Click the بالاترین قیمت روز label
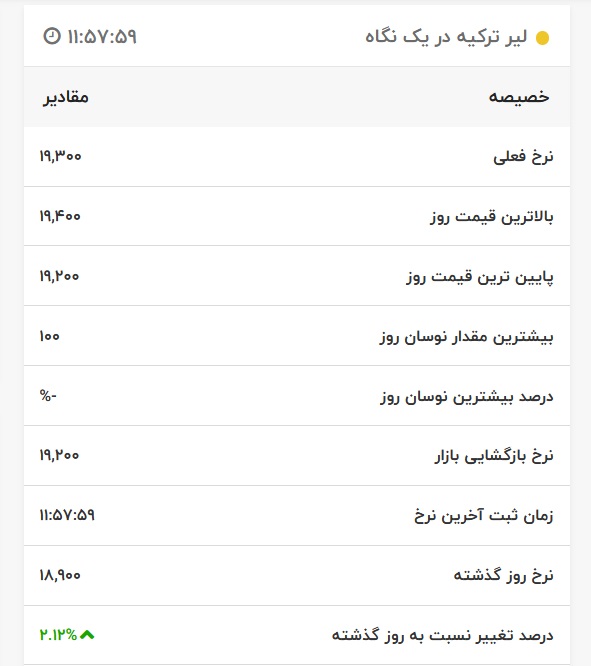Viewport: 591px width, 666px height. point(492,217)
